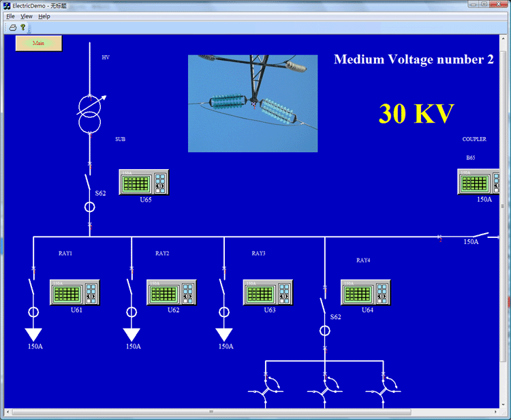The height and width of the screenshot is (420, 511).
Task: Click the Help question mark toolbar icon
Action: [x=22, y=27]
